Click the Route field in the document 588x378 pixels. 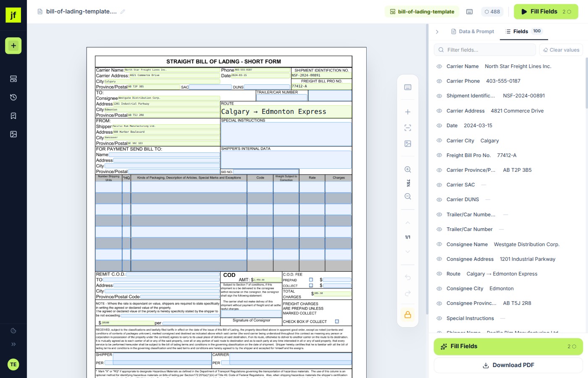pos(286,112)
